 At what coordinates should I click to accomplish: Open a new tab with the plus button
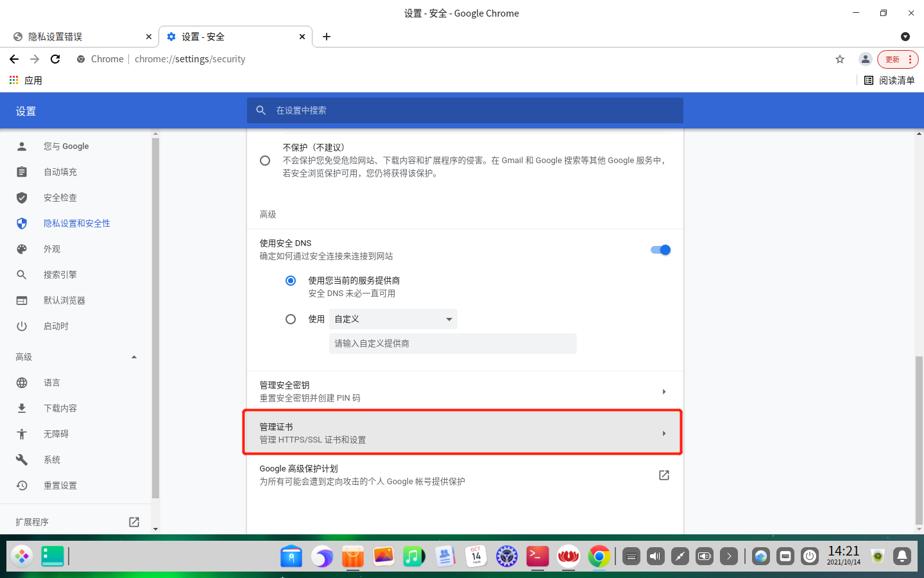pyautogui.click(x=327, y=37)
